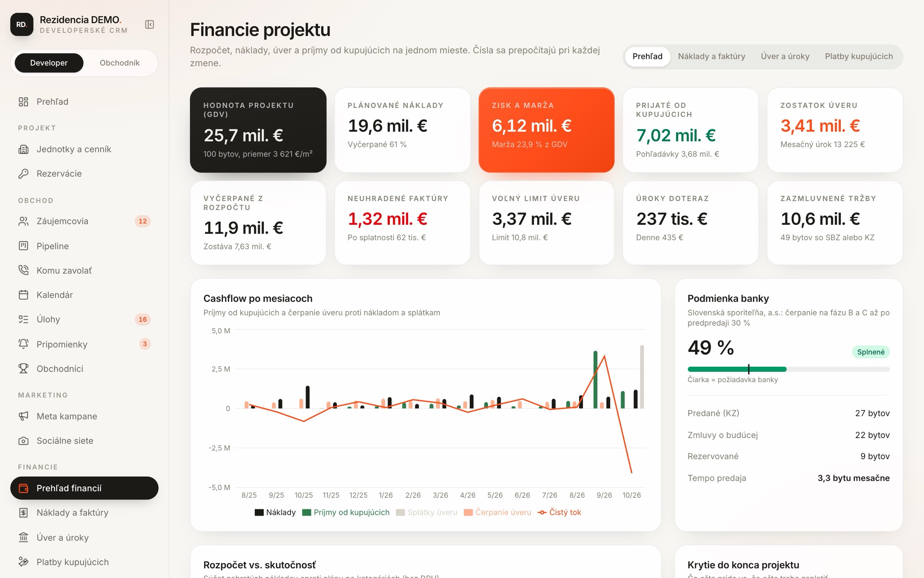
Task: Click the Záujemcovia badge showing 12
Action: tap(142, 221)
